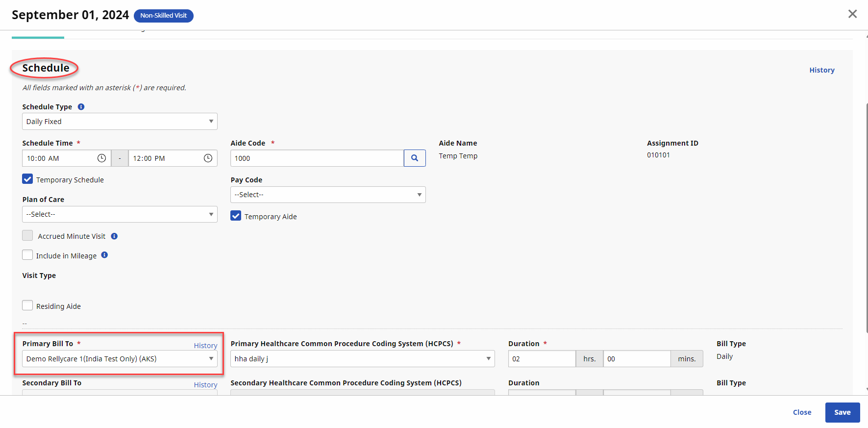Viewport: 868px width, 428px height.
Task: Open the Pay Code dropdown
Action: [327, 195]
